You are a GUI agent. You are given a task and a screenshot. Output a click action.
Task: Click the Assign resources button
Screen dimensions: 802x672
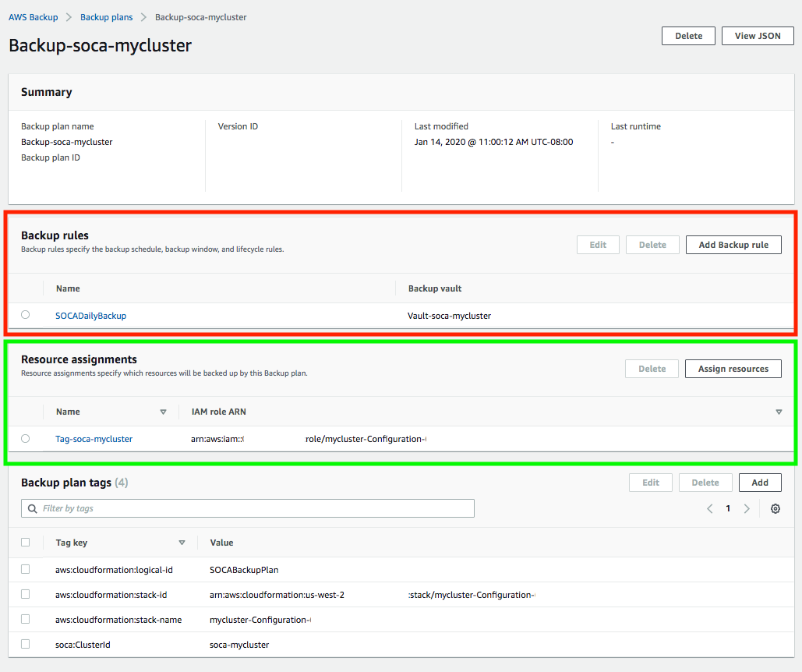coord(733,369)
